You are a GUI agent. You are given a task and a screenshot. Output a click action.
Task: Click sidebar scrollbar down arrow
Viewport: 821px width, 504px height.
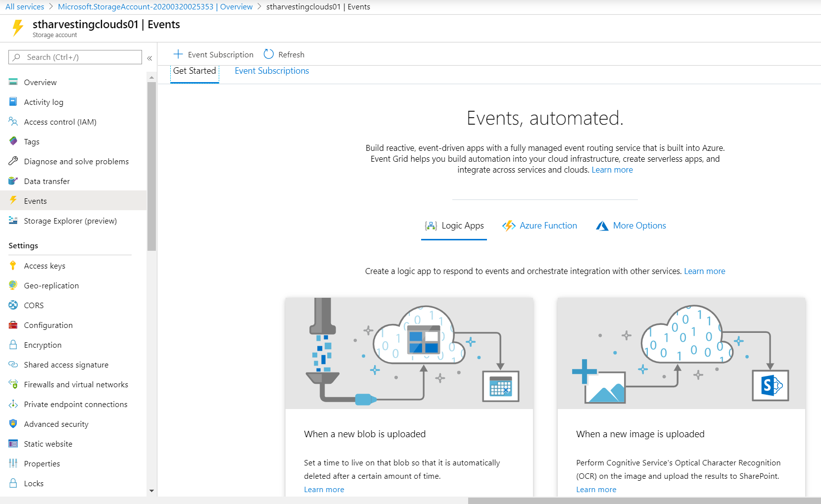[152, 491]
